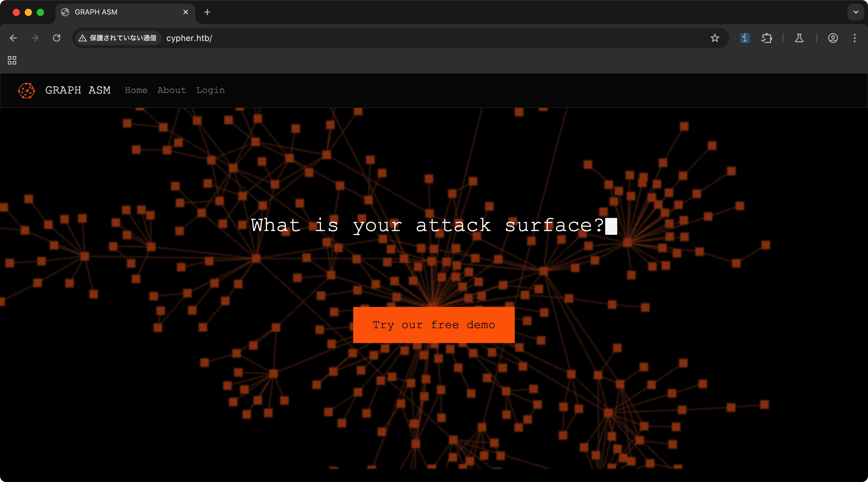Click the blue extension icon in toolbar
Image resolution: width=868 pixels, height=482 pixels.
pyautogui.click(x=745, y=38)
